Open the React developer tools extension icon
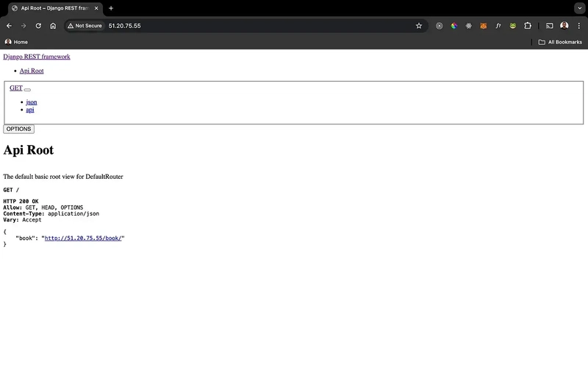This screenshot has height=368, width=588. [x=469, y=26]
